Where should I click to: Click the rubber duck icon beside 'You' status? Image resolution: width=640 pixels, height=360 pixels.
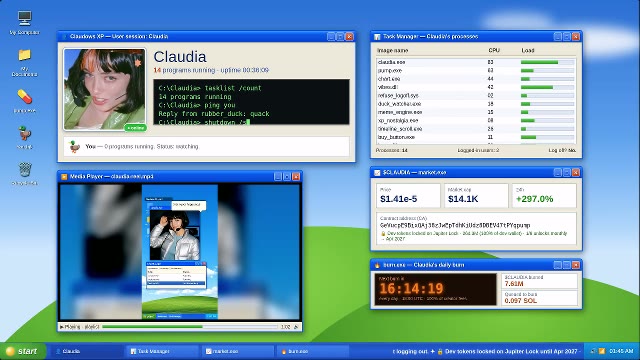[x=74, y=147]
